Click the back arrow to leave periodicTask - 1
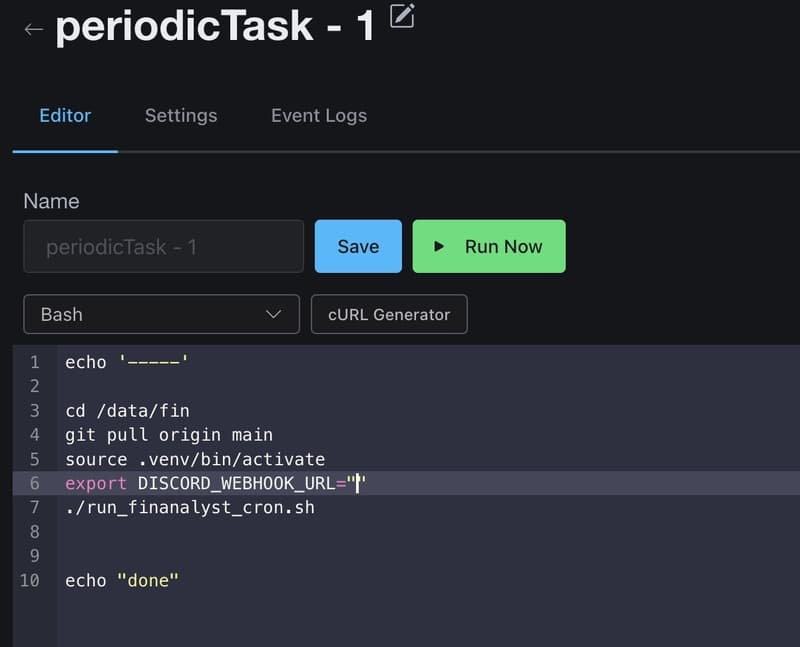Screen dimensions: 800x647 [x=33, y=29]
